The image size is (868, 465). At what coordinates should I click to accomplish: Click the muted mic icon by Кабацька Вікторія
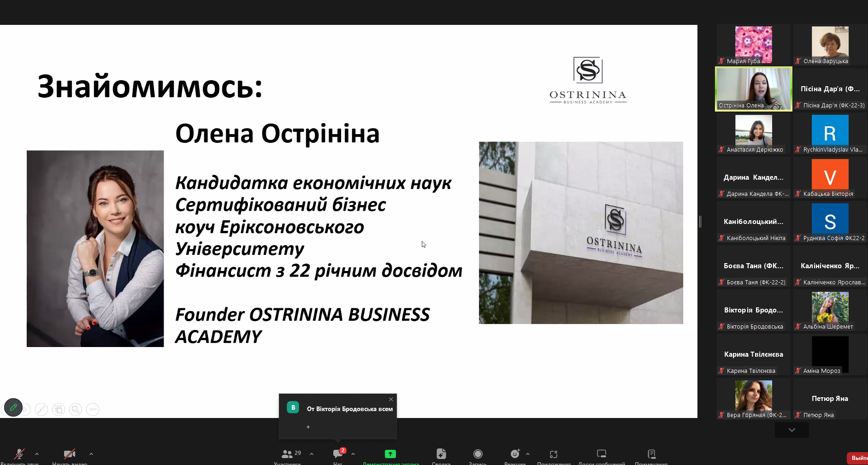tap(798, 194)
